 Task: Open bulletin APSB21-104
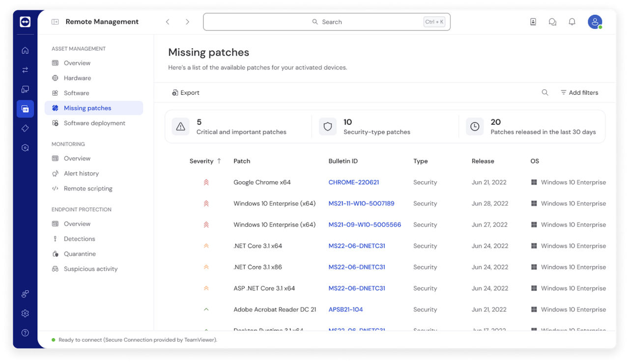[x=345, y=309]
